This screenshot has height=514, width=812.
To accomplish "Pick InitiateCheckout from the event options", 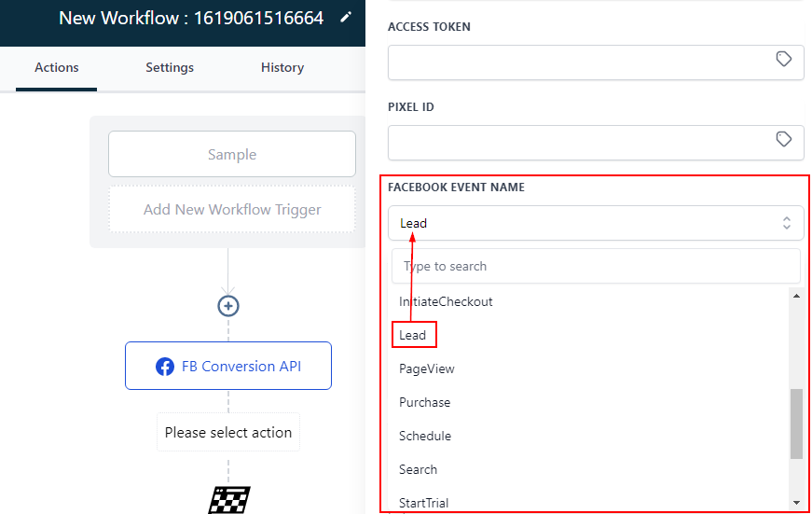I will click(x=446, y=301).
